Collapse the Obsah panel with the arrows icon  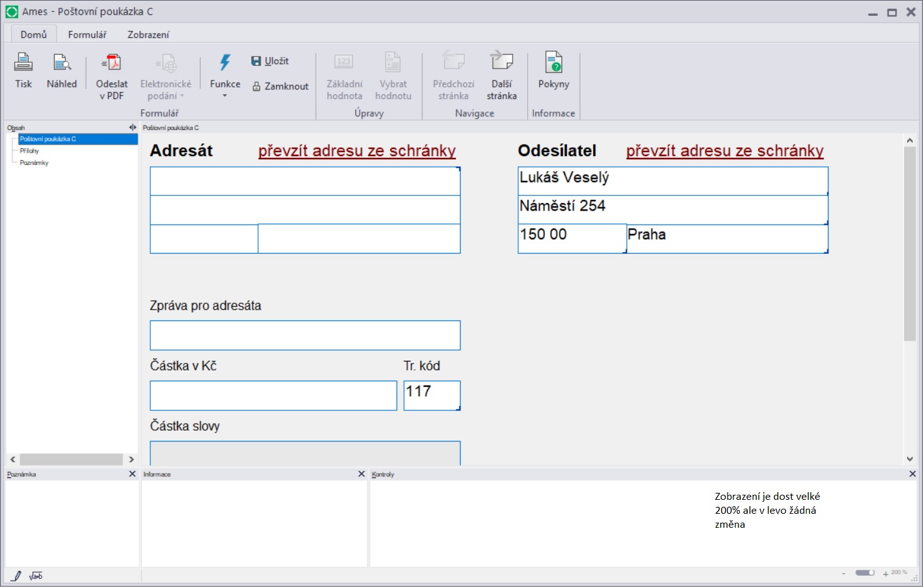click(133, 127)
